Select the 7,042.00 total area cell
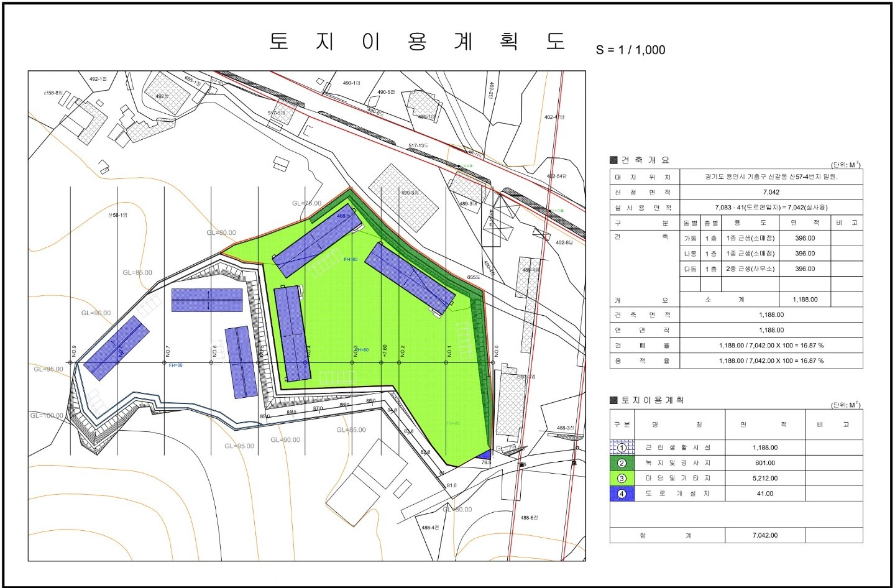This screenshot has width=895, height=588. coord(764,535)
